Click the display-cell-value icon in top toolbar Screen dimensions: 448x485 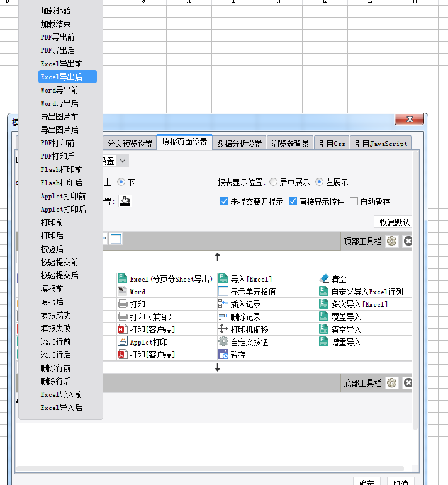click(x=116, y=239)
